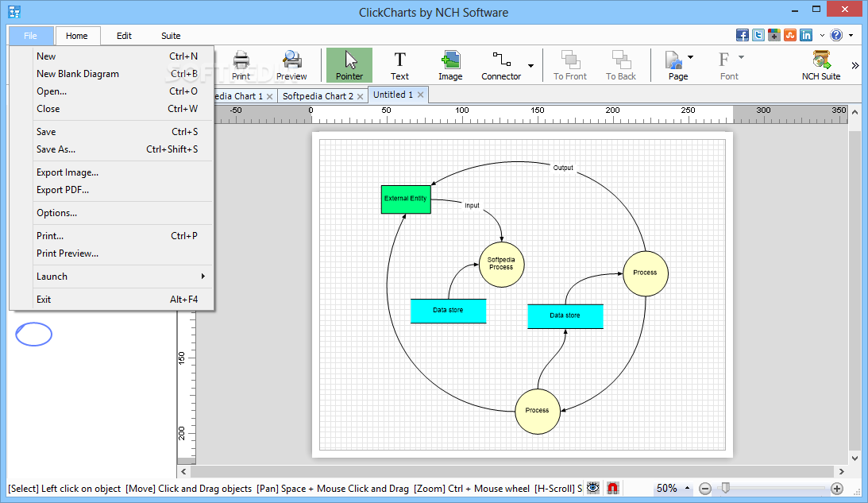Viewport: 868px width, 503px height.
Task: Share via the Twitter icon
Action: [x=758, y=36]
